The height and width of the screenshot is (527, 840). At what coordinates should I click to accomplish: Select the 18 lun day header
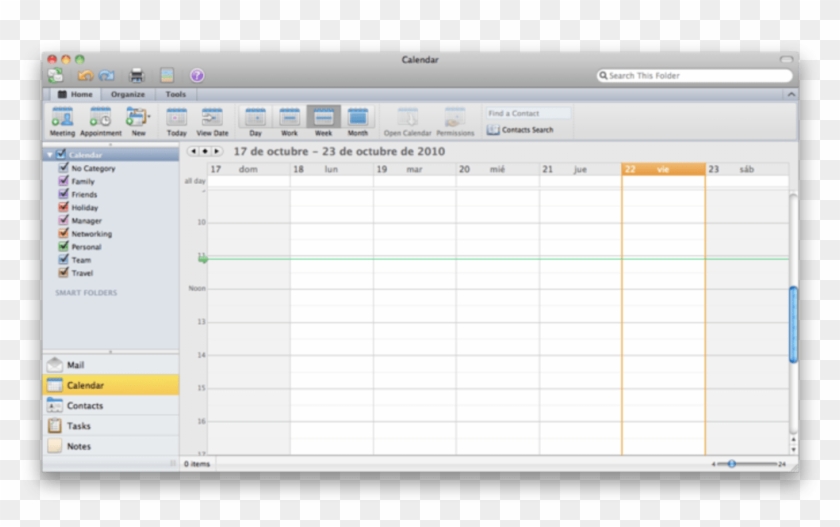click(x=332, y=169)
